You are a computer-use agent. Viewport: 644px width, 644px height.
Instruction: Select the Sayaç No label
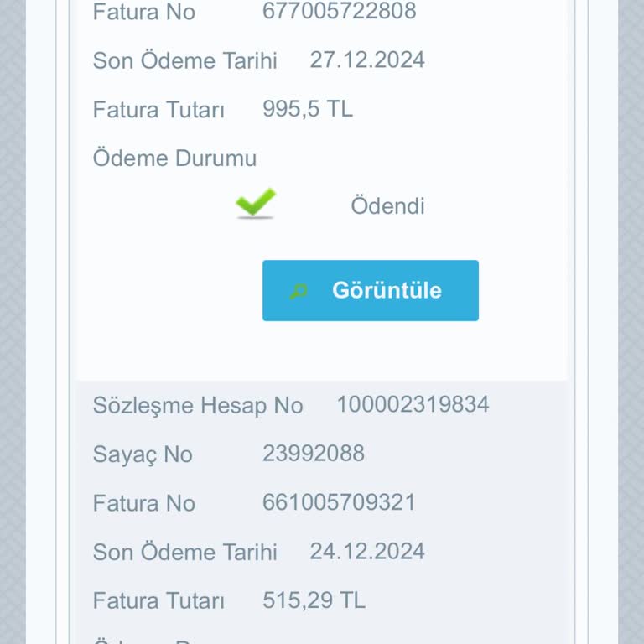point(143,454)
